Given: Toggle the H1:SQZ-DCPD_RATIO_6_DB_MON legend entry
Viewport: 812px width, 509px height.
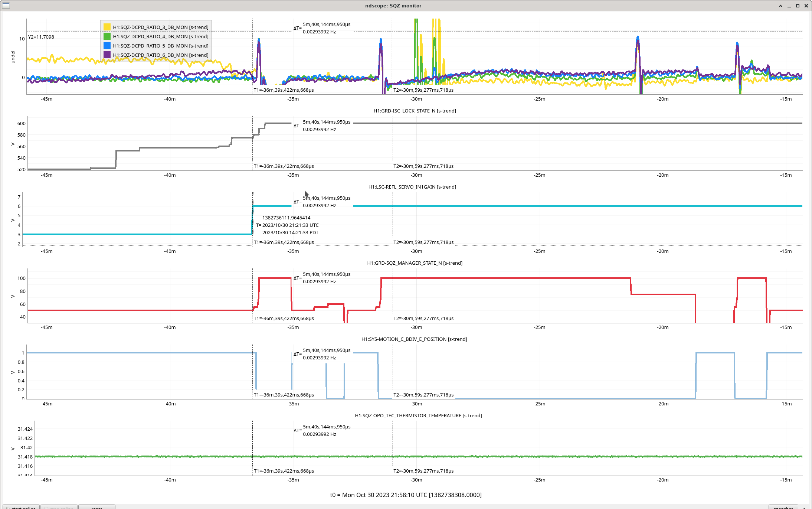Looking at the screenshot, I should 160,55.
